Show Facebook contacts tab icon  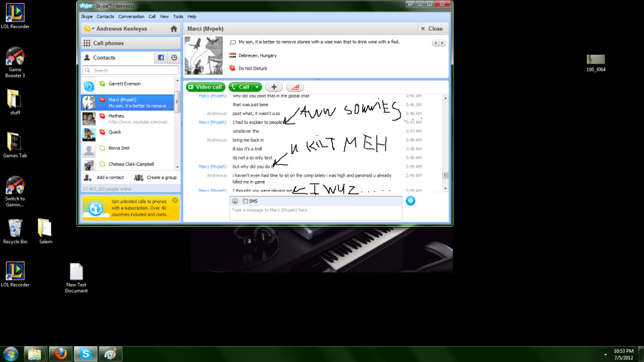[x=161, y=58]
